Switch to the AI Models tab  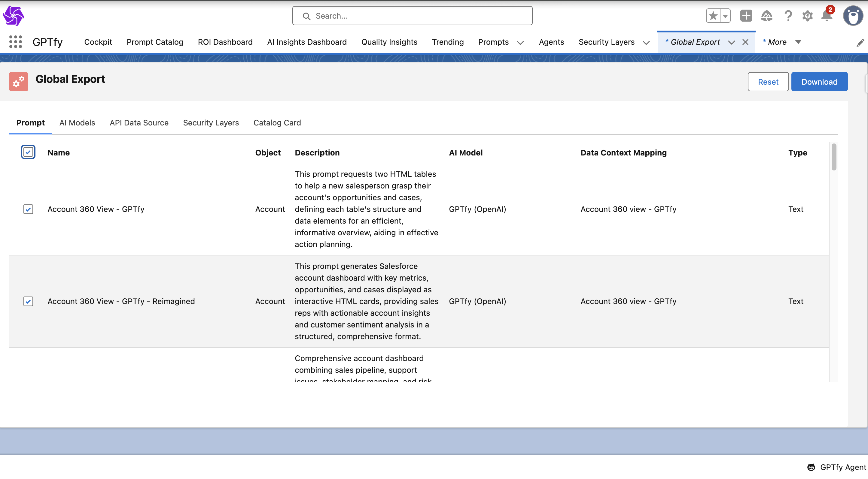pyautogui.click(x=77, y=122)
